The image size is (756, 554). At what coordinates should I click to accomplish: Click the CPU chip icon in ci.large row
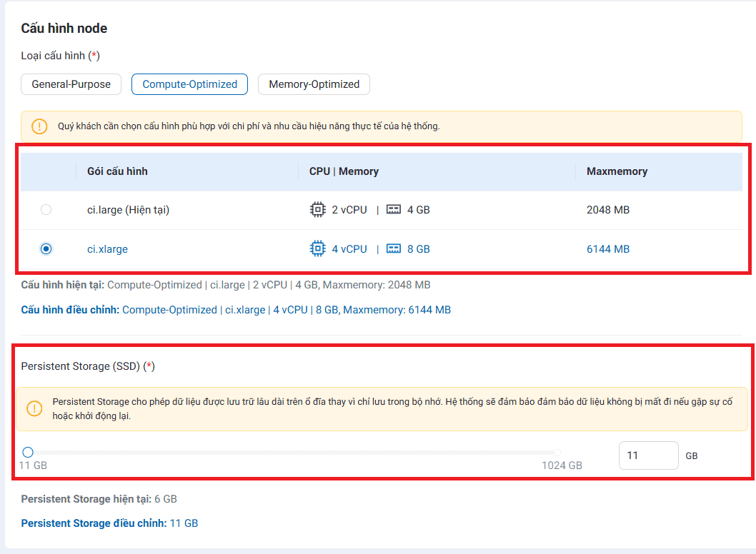317,210
